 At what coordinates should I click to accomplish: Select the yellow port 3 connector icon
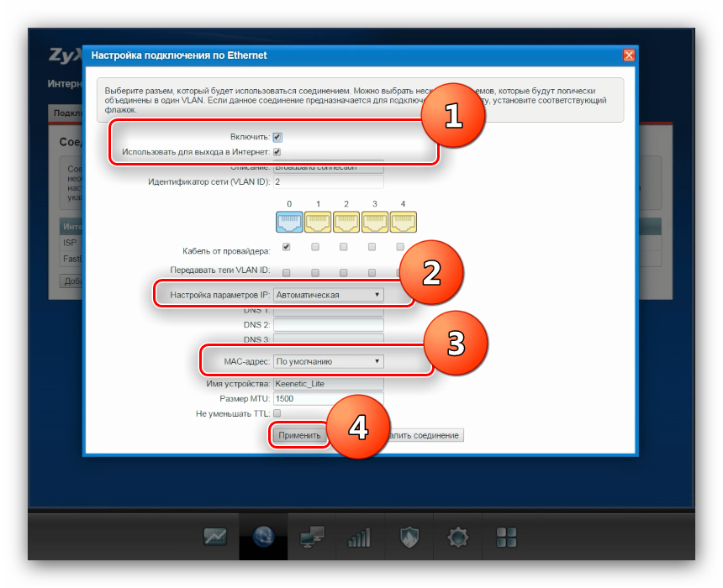click(375, 222)
